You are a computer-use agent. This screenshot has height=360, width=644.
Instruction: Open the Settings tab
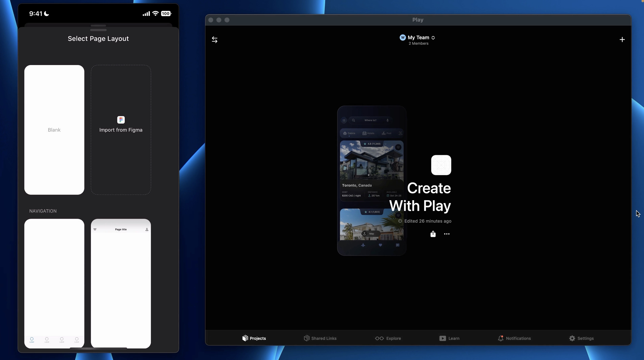point(581,338)
